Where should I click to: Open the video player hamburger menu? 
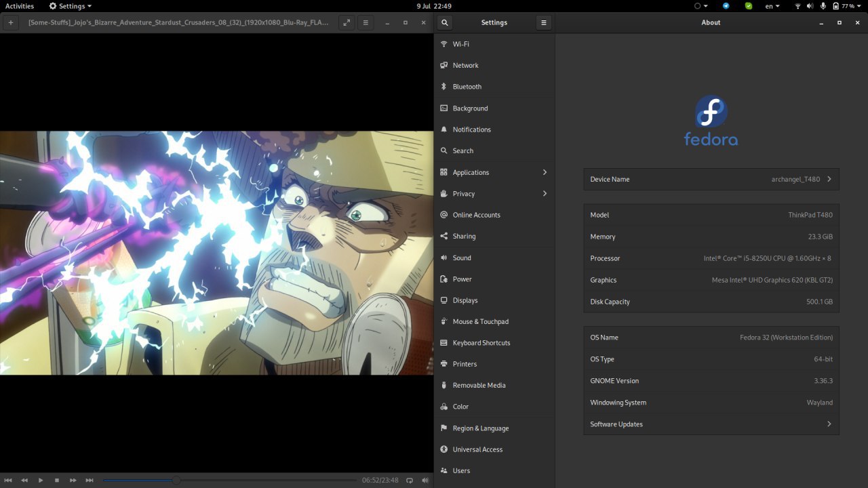(x=366, y=22)
